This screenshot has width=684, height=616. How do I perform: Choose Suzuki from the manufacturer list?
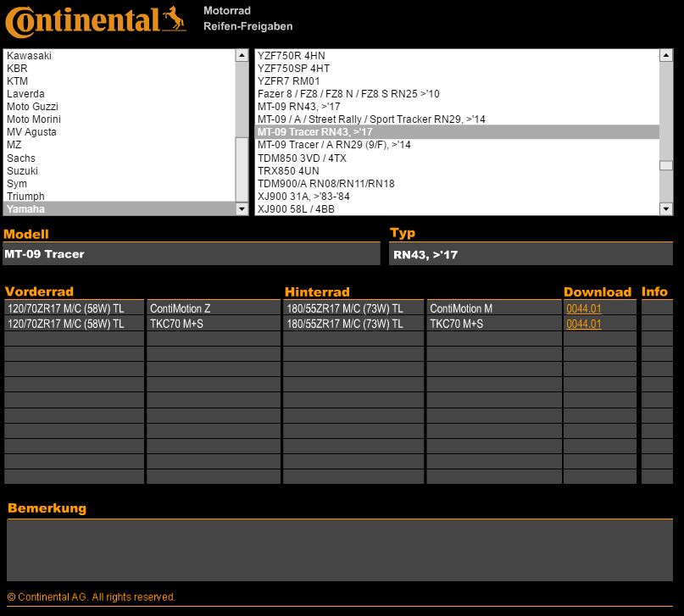[x=22, y=170]
